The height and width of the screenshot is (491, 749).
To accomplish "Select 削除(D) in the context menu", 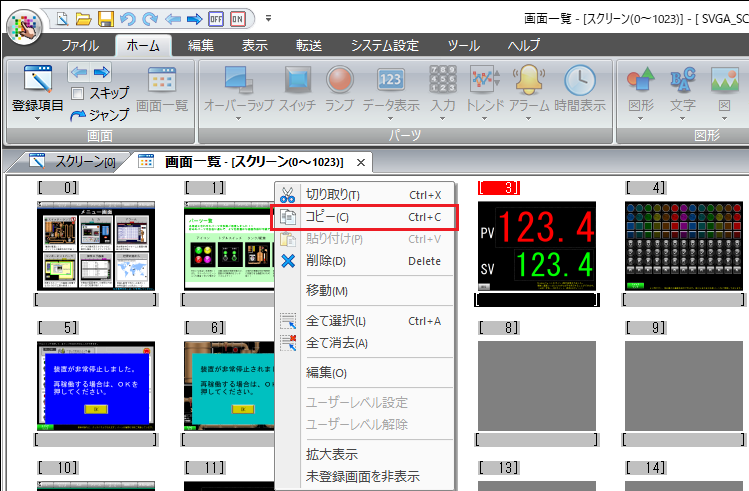I will [x=364, y=261].
